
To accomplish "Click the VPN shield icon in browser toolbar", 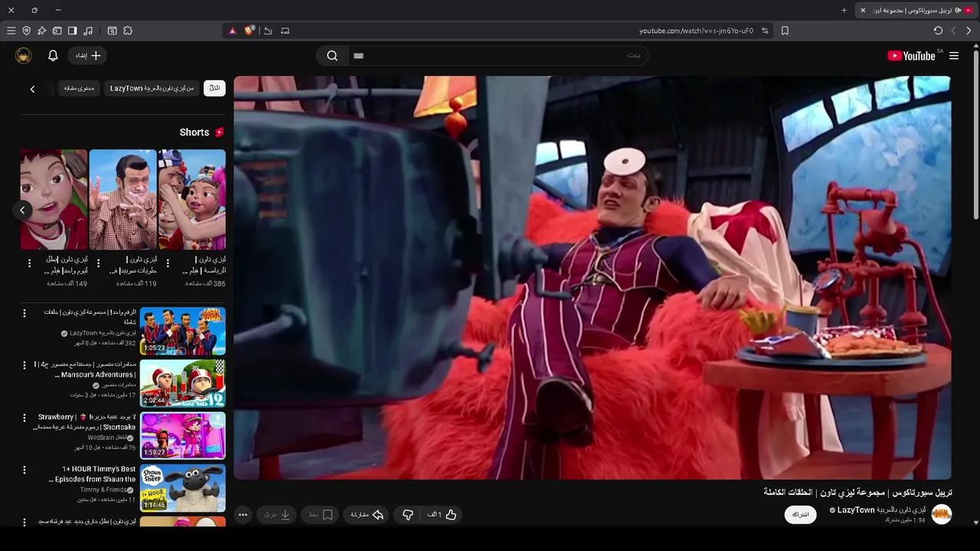I will click(x=26, y=31).
